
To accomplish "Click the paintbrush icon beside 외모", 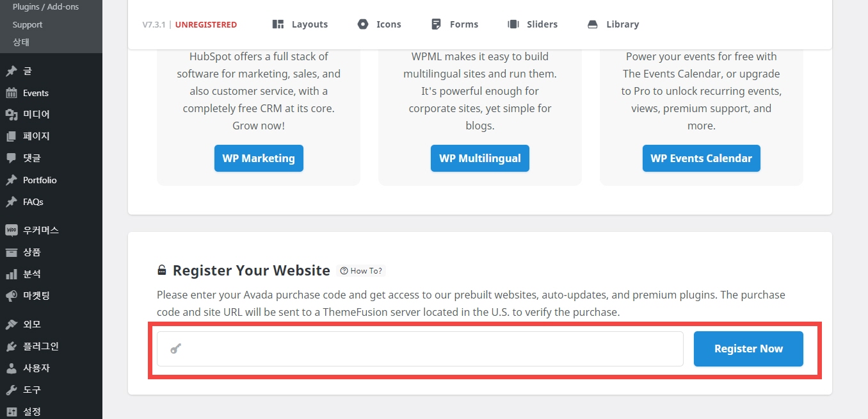I will [12, 324].
